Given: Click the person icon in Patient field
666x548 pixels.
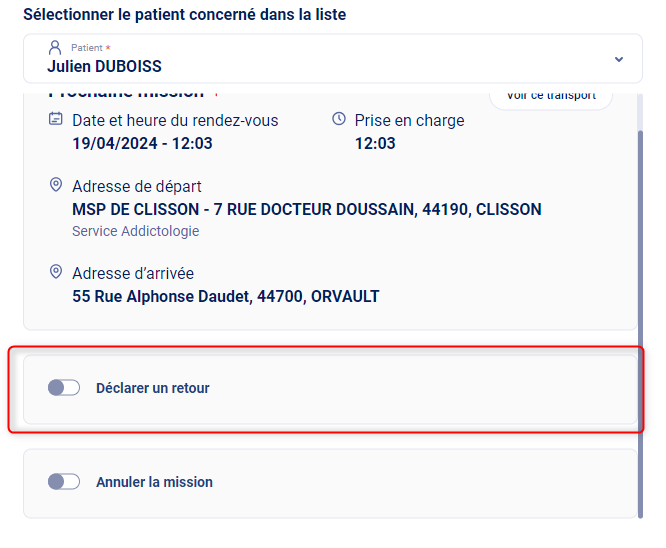Looking at the screenshot, I should tap(55, 47).
